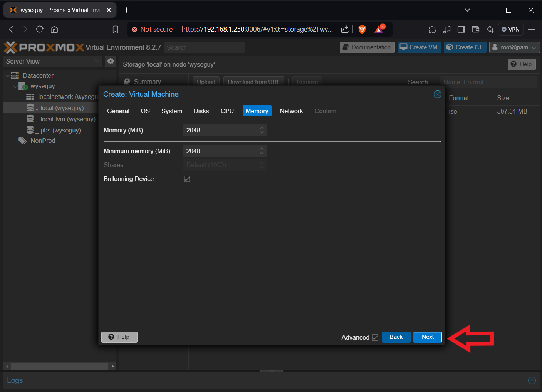Open the VPN button

pyautogui.click(x=510, y=29)
